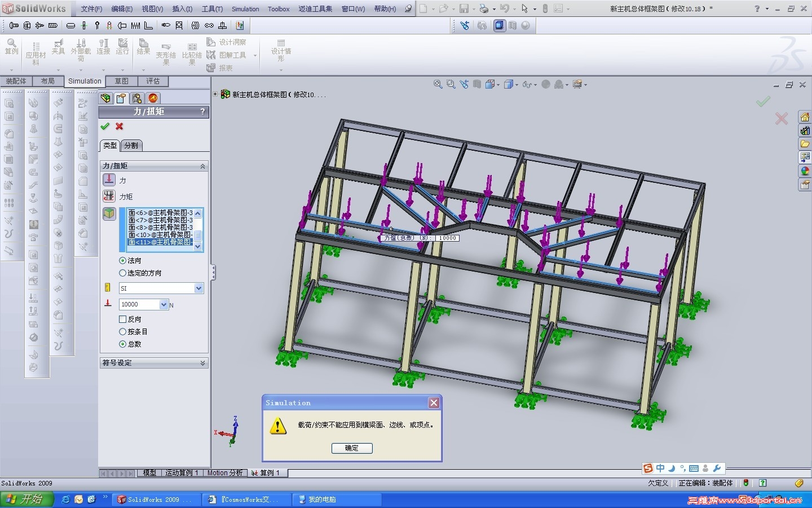812x508 pixels.
Task: Open the SI unit dropdown
Action: [x=198, y=288]
